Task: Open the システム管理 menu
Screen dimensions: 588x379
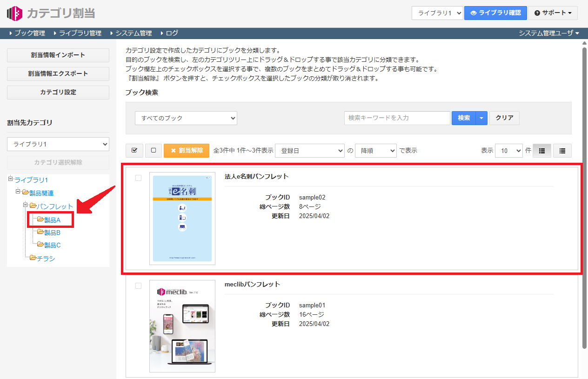Action: click(131, 33)
